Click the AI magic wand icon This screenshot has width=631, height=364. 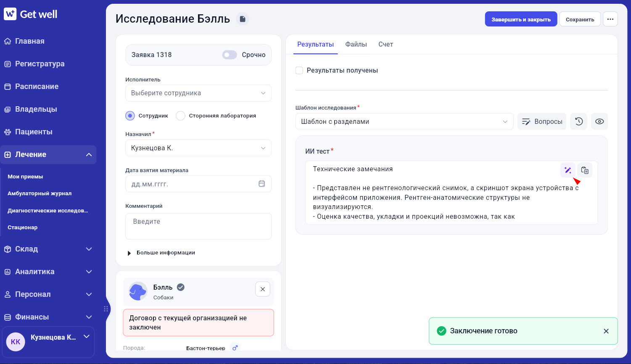tap(568, 170)
